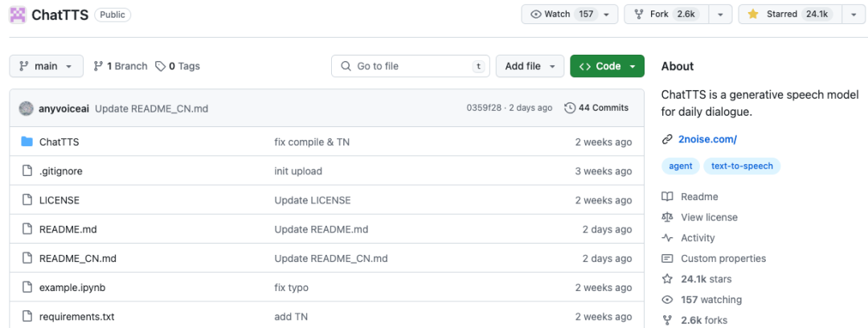
Task: Click the eye icon beside 157 watching
Action: click(x=668, y=300)
